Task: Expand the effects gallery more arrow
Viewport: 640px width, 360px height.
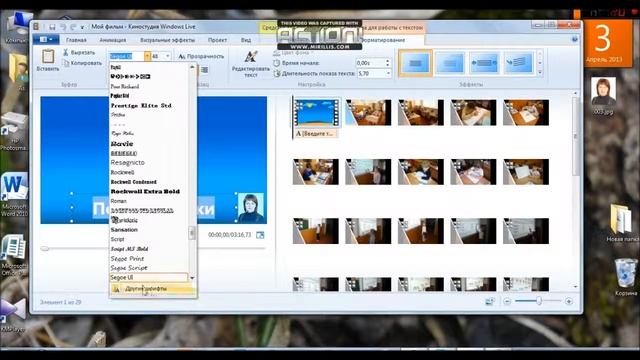Action: click(x=540, y=73)
